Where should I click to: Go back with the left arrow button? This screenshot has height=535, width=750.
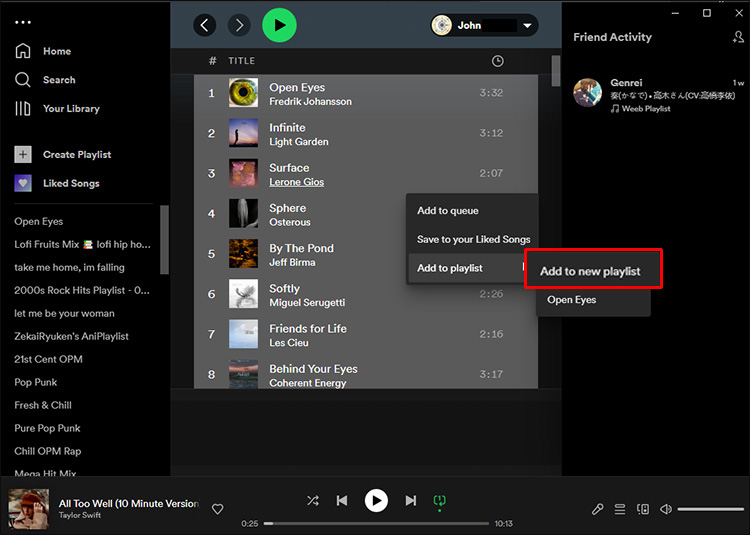[204, 25]
